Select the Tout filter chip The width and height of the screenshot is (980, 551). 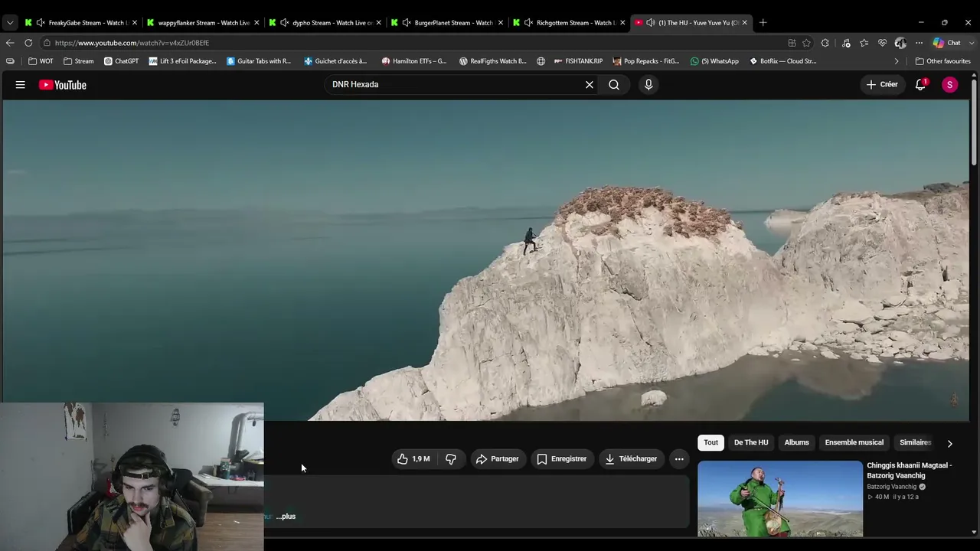point(711,442)
